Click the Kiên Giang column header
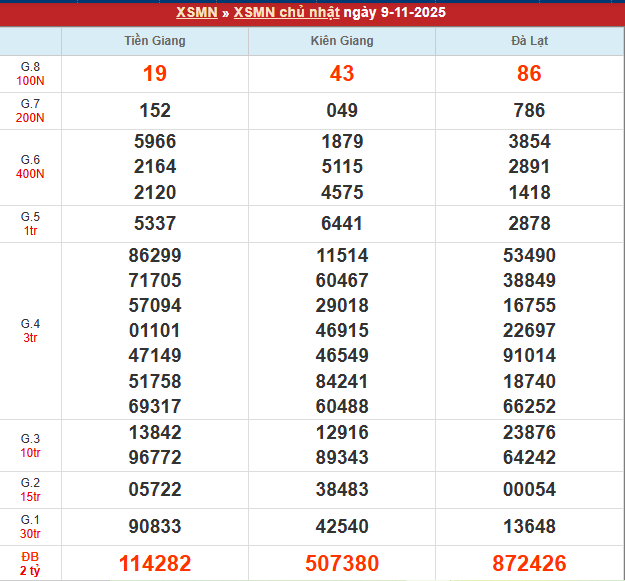 pos(342,41)
